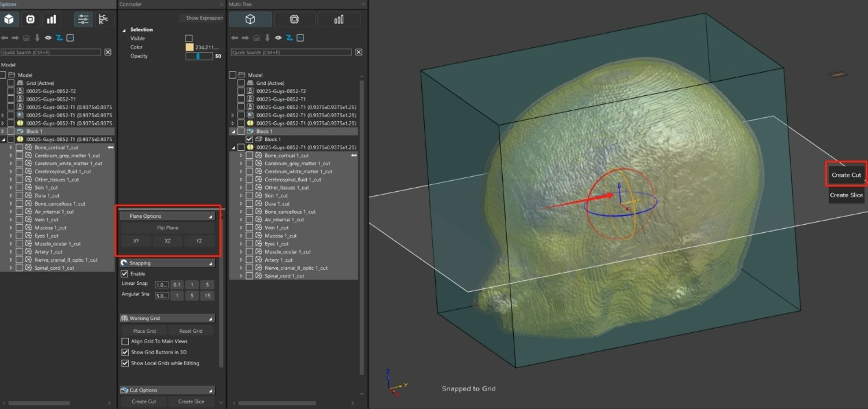Click the Multi-Tree Quick Search field

point(291,52)
